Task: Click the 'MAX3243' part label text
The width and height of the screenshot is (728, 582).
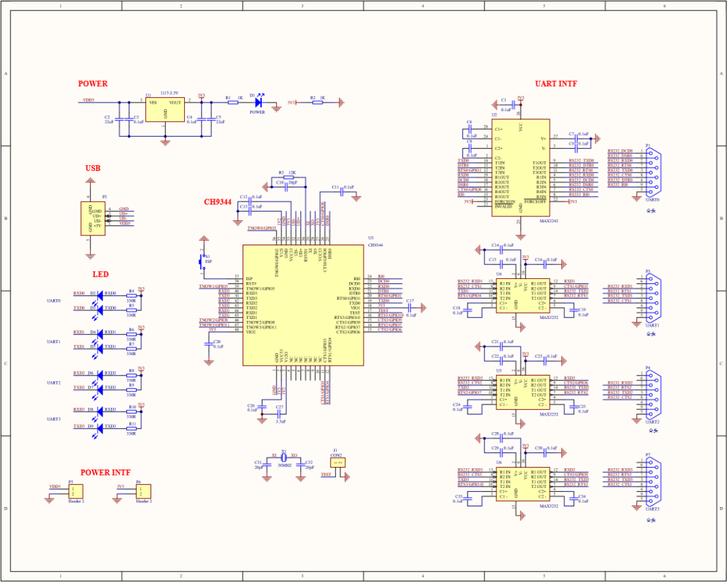Action: pyautogui.click(x=548, y=221)
